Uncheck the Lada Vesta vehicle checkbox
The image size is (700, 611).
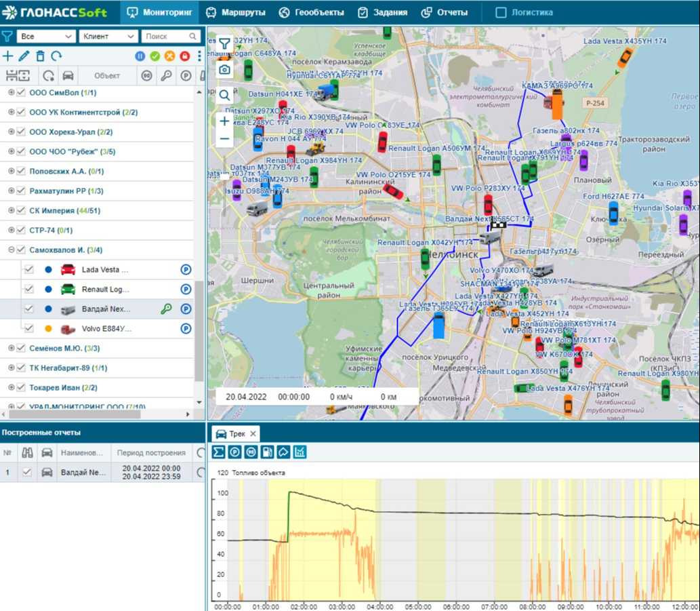tap(29, 269)
